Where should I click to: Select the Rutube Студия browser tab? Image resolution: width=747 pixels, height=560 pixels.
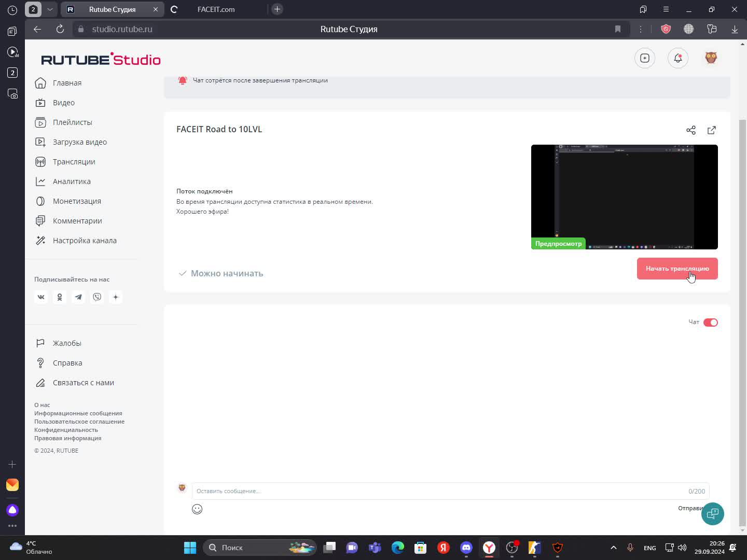pos(112,9)
